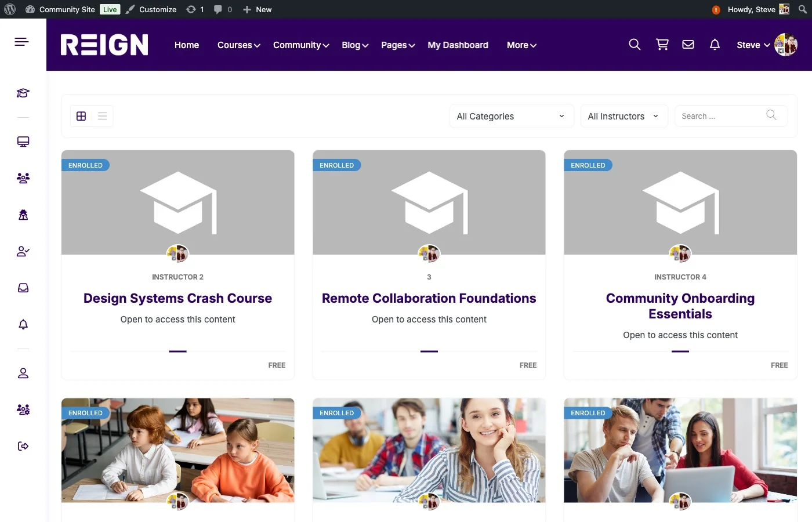
Task: Open the All Instructors dropdown
Action: click(x=624, y=116)
